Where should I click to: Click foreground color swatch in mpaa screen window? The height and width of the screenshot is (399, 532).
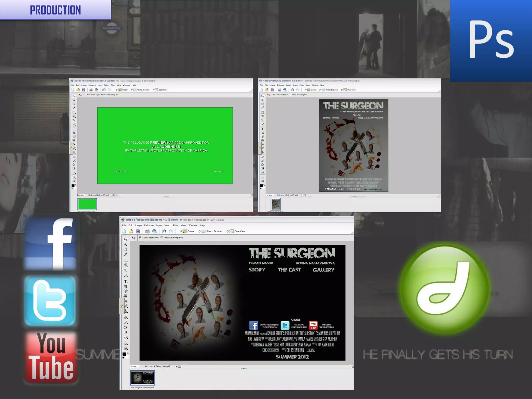[73, 186]
